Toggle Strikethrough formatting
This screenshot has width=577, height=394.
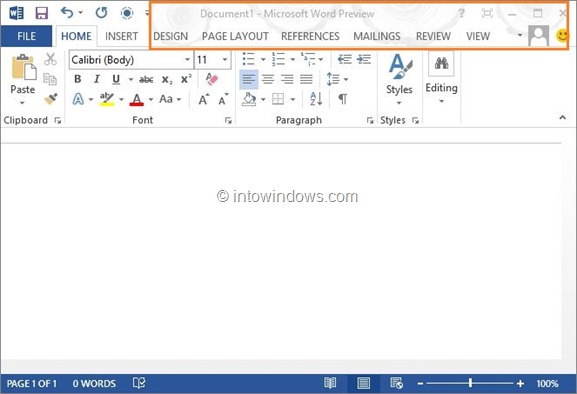coord(146,79)
